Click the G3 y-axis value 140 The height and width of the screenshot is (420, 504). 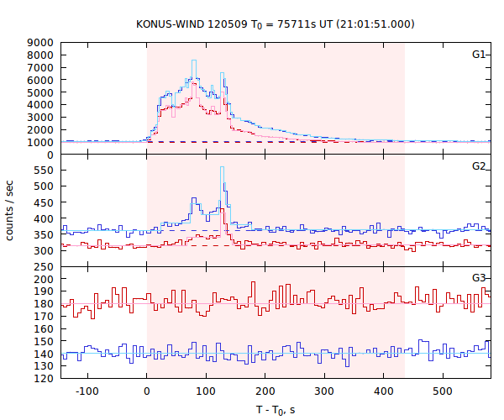[44, 354]
